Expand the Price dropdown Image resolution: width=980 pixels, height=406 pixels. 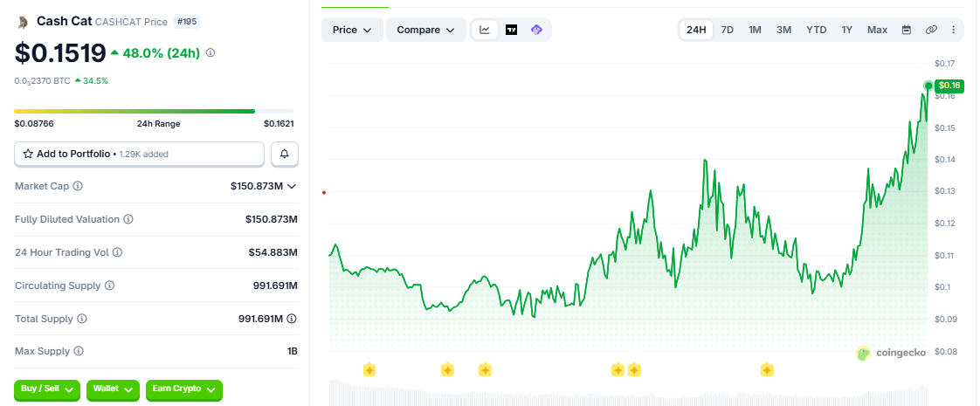353,30
